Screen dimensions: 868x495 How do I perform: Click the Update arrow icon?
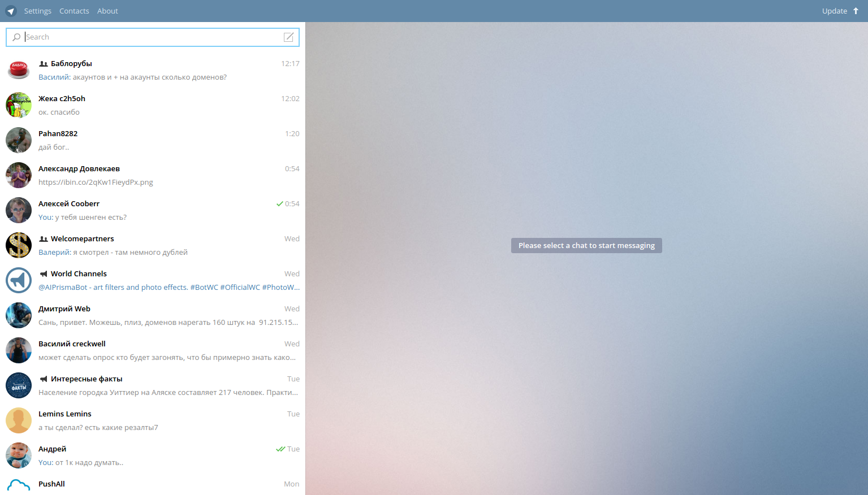pos(856,11)
